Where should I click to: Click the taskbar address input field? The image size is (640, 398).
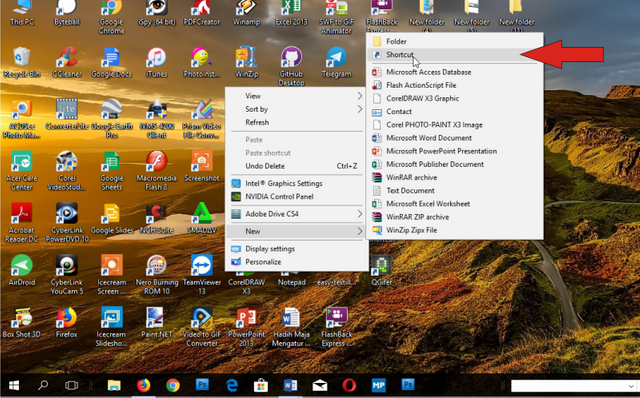click(568, 386)
